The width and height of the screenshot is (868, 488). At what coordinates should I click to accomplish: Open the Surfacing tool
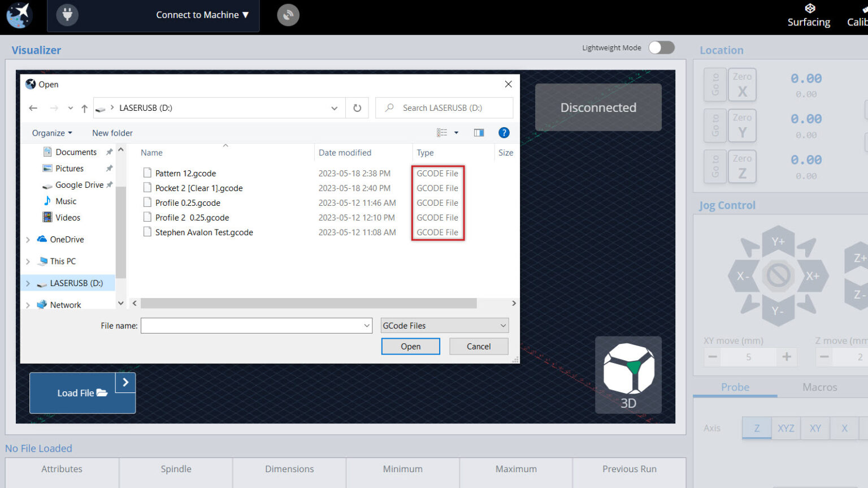(x=809, y=15)
